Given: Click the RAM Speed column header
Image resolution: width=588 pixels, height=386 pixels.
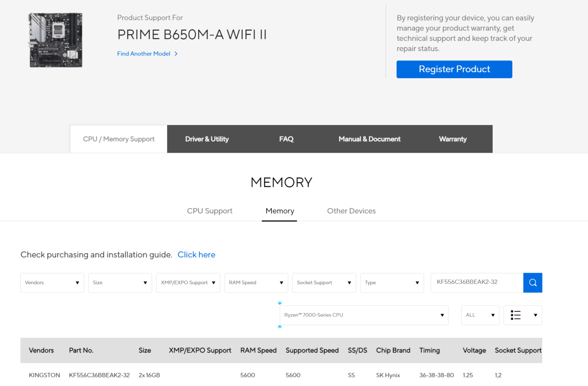Looking at the screenshot, I should (258, 350).
